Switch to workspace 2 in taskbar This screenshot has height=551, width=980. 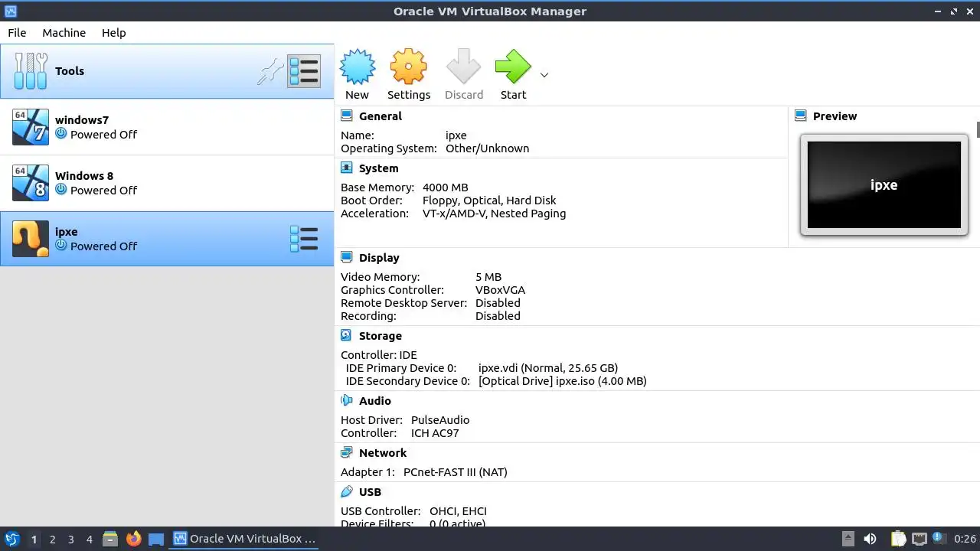click(52, 540)
